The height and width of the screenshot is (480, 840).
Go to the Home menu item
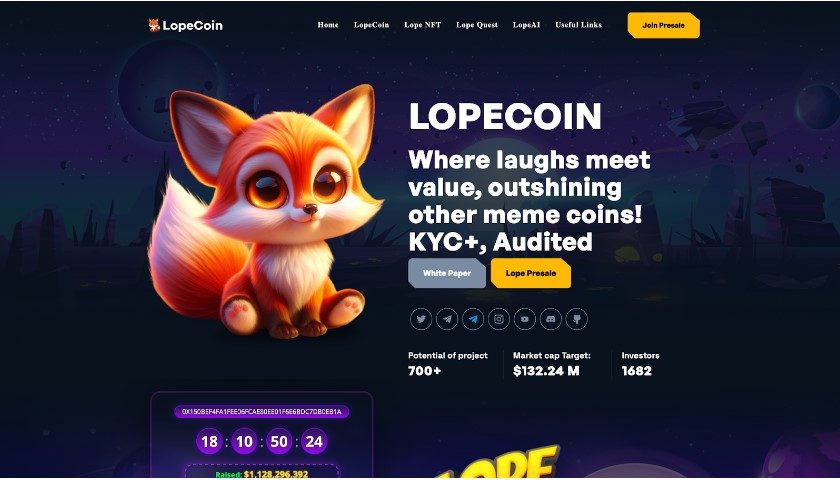(328, 25)
